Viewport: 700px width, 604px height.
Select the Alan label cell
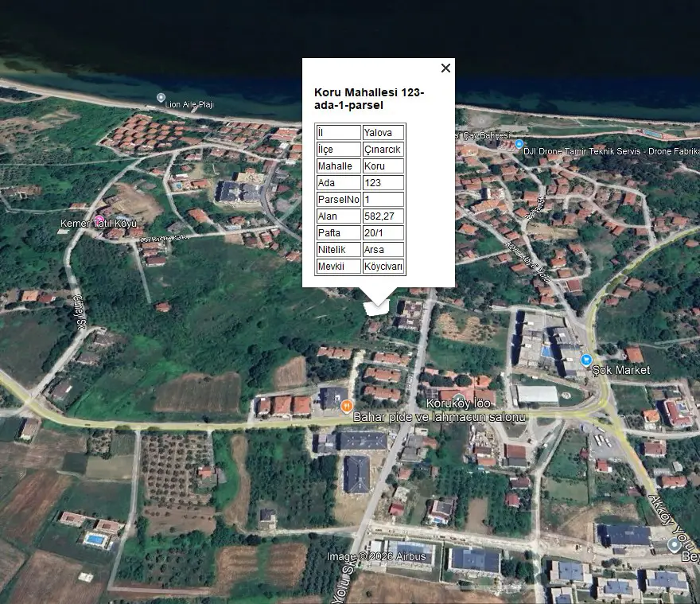click(338, 216)
